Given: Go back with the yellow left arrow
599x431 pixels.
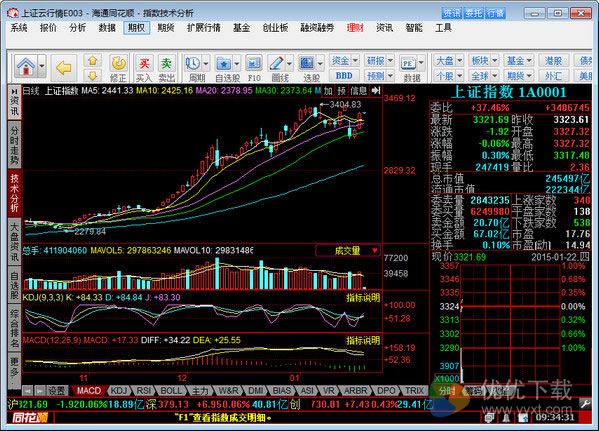Looking at the screenshot, I should pyautogui.click(x=63, y=68).
